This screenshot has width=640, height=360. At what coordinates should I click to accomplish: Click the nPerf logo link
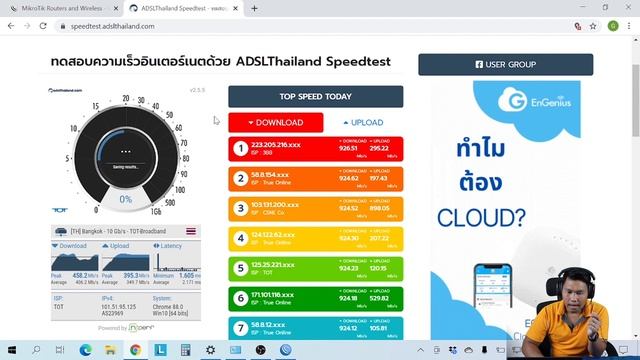click(x=141, y=327)
